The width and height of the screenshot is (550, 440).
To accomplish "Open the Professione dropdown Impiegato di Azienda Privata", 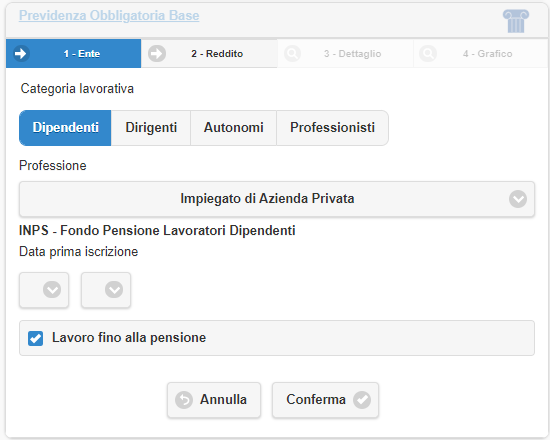I will [277, 199].
